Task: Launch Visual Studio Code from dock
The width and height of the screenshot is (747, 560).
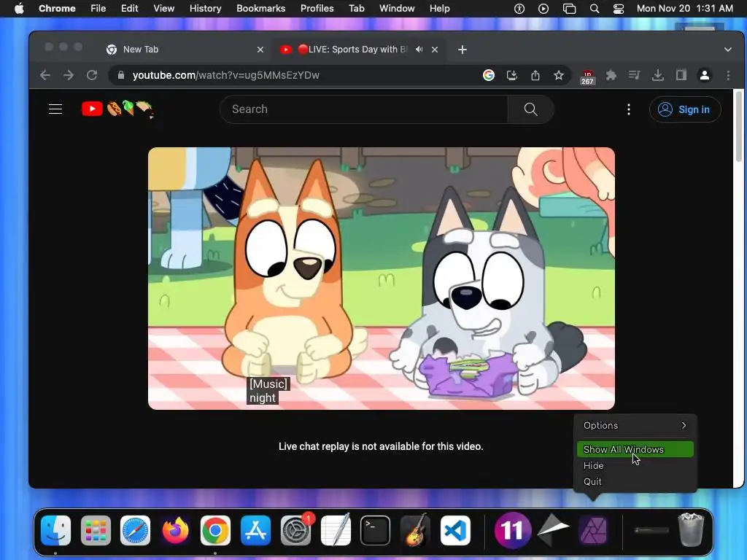Action: coord(455,530)
